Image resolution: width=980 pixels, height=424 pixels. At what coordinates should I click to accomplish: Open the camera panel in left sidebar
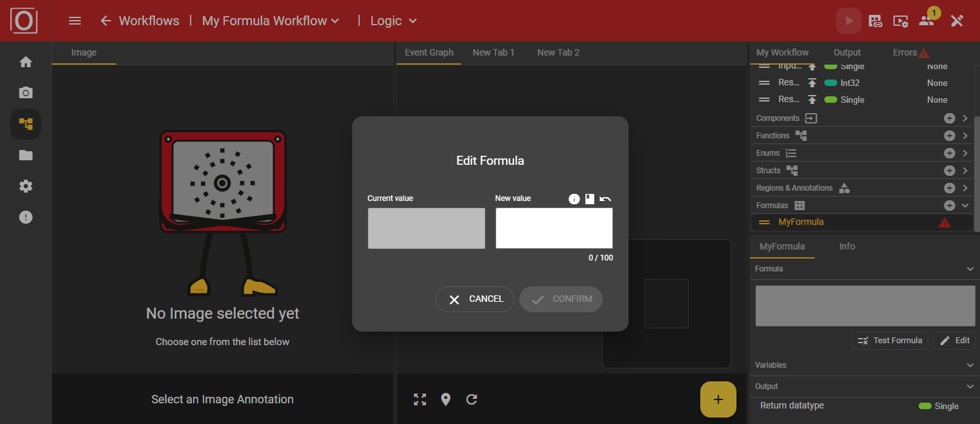25,92
